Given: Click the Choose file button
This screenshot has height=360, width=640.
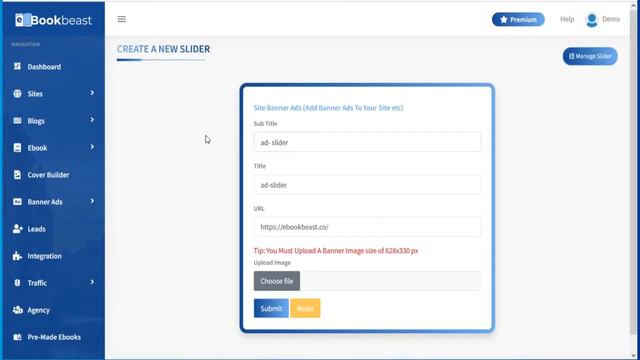Looking at the screenshot, I should pos(277,281).
